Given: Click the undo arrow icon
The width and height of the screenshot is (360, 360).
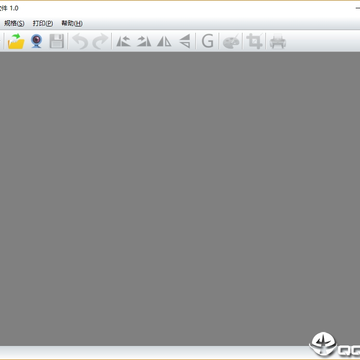Looking at the screenshot, I should click(80, 42).
